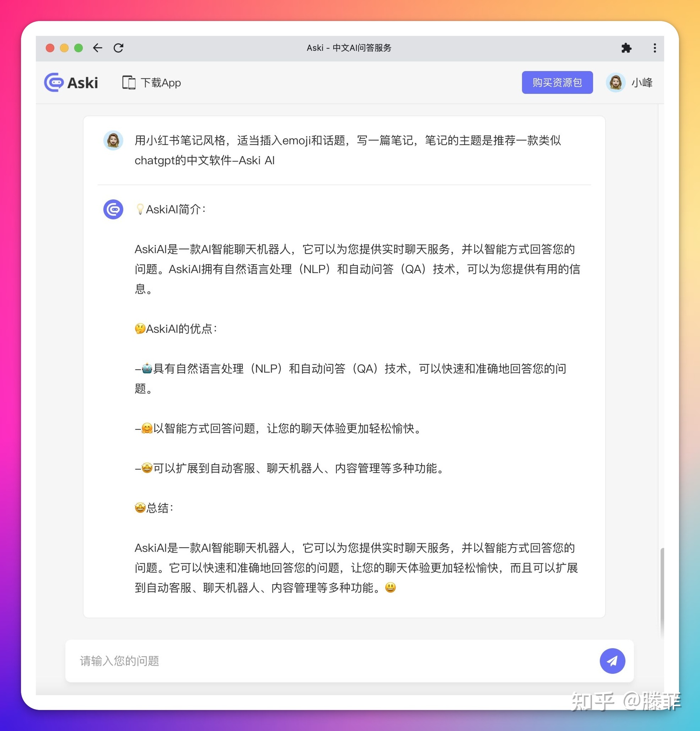The image size is (700, 731).
Task: Click the Aski logo in the header
Action: point(71,82)
